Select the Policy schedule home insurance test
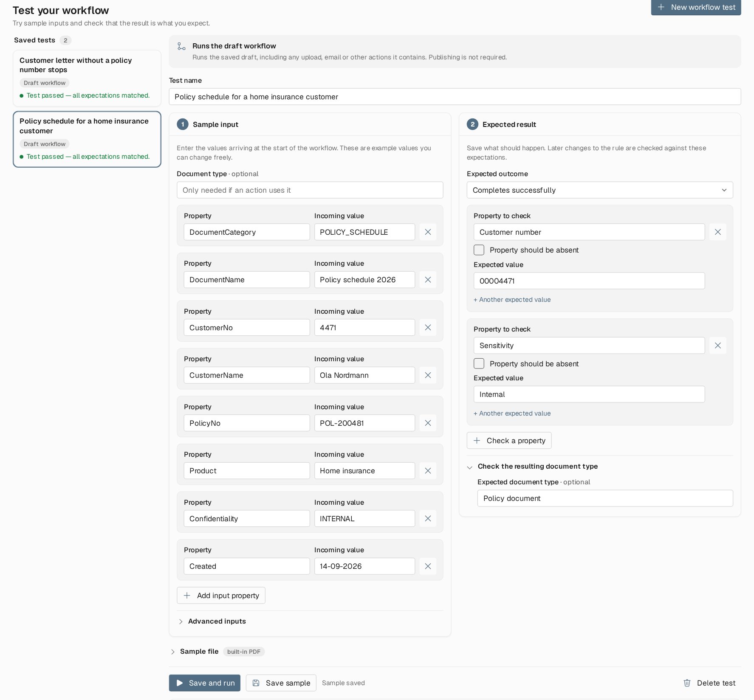The height and width of the screenshot is (700, 754). (87, 139)
